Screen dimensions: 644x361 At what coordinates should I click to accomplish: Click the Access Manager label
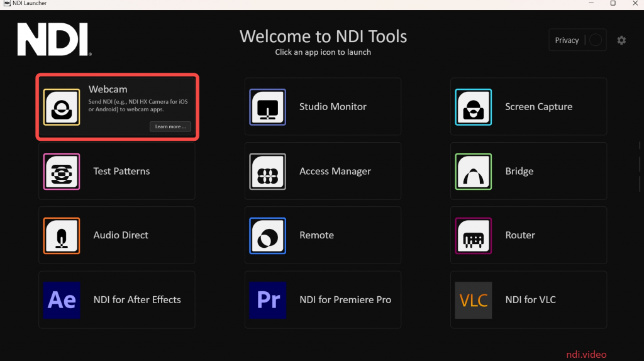coord(335,171)
